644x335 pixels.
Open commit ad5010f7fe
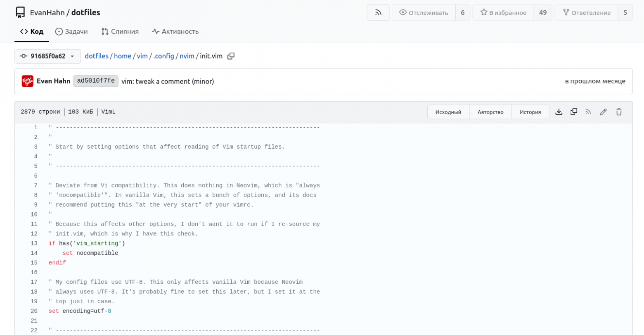point(96,81)
